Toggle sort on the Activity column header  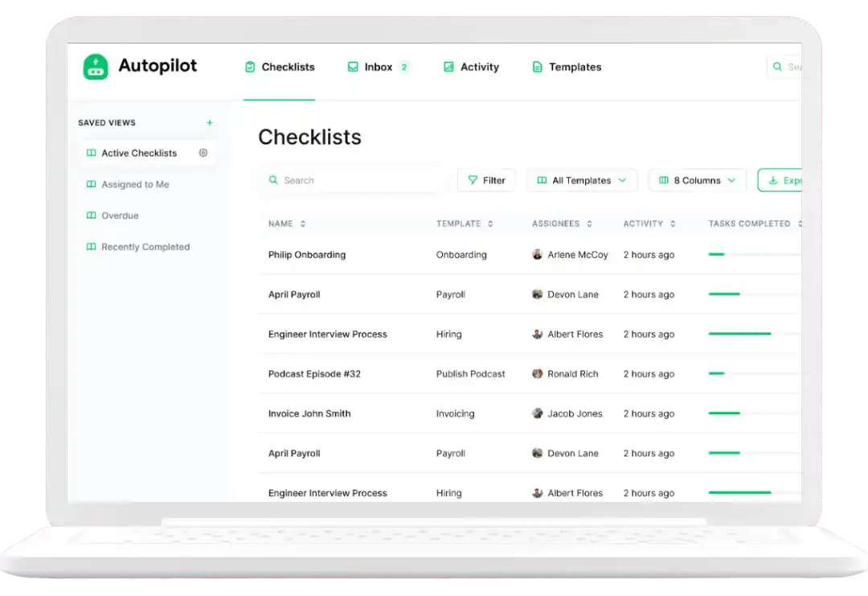point(673,224)
